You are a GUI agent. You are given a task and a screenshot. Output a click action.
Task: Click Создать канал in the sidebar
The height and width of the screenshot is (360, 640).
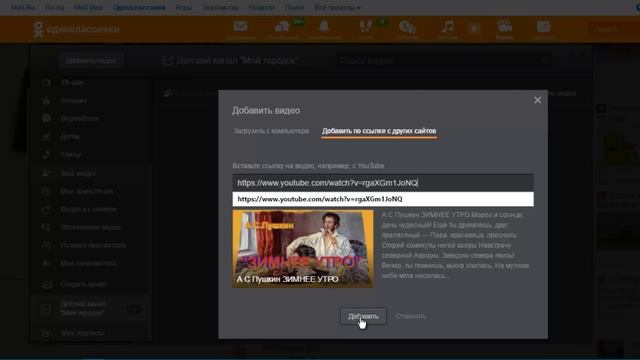pyautogui.click(x=84, y=284)
